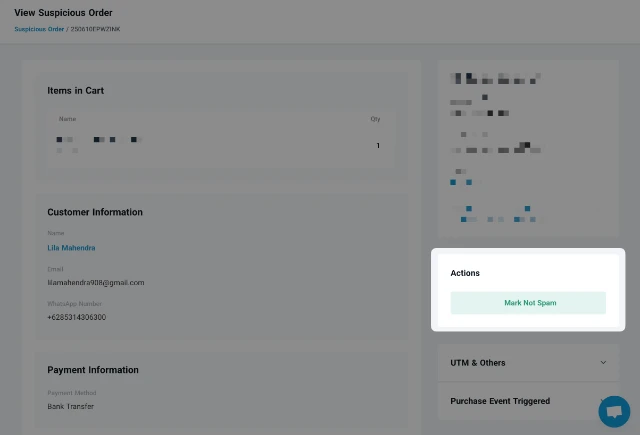The image size is (640, 435).
Task: Click the Customer Information heading
Action: click(95, 212)
